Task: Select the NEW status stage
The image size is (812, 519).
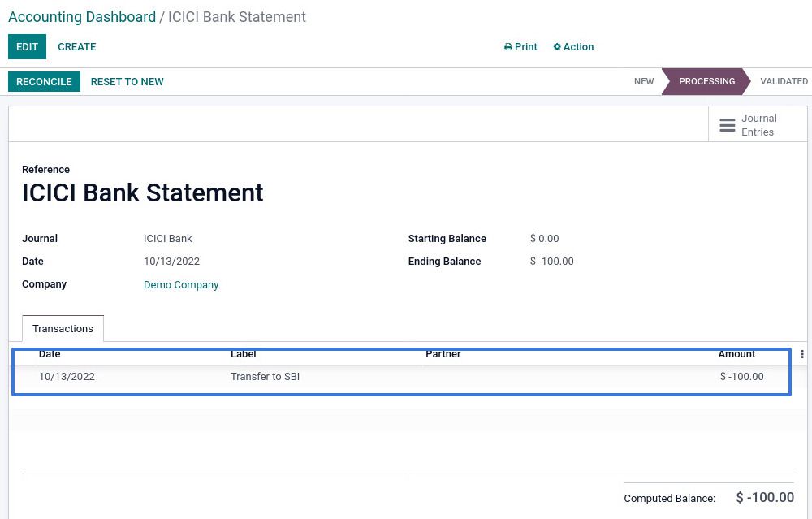Action: pyautogui.click(x=644, y=81)
